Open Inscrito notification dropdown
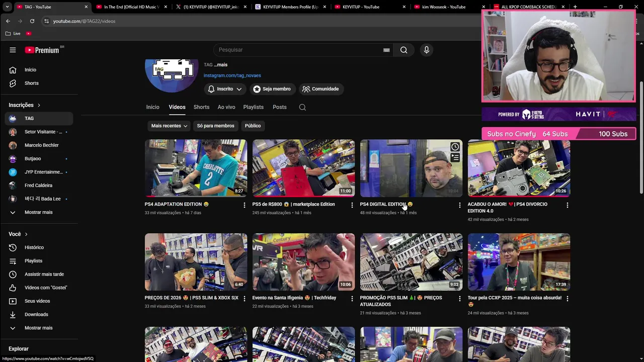 pyautogui.click(x=225, y=89)
